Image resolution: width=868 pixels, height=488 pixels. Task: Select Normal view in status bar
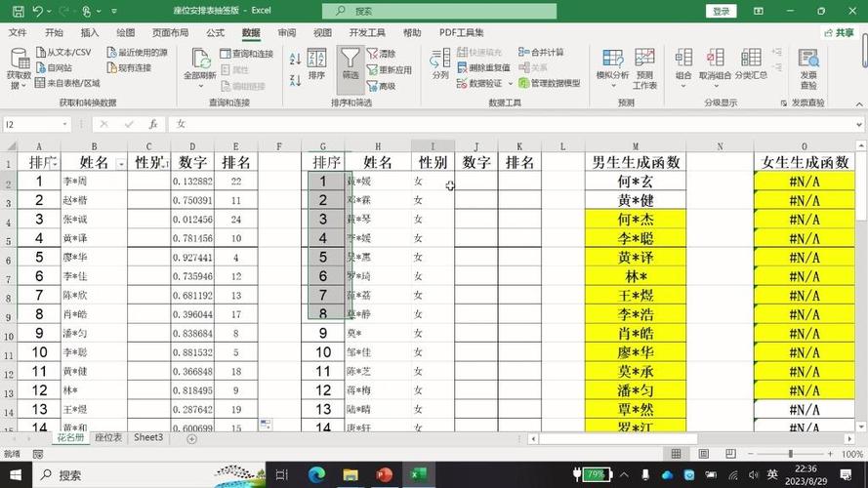point(676,454)
